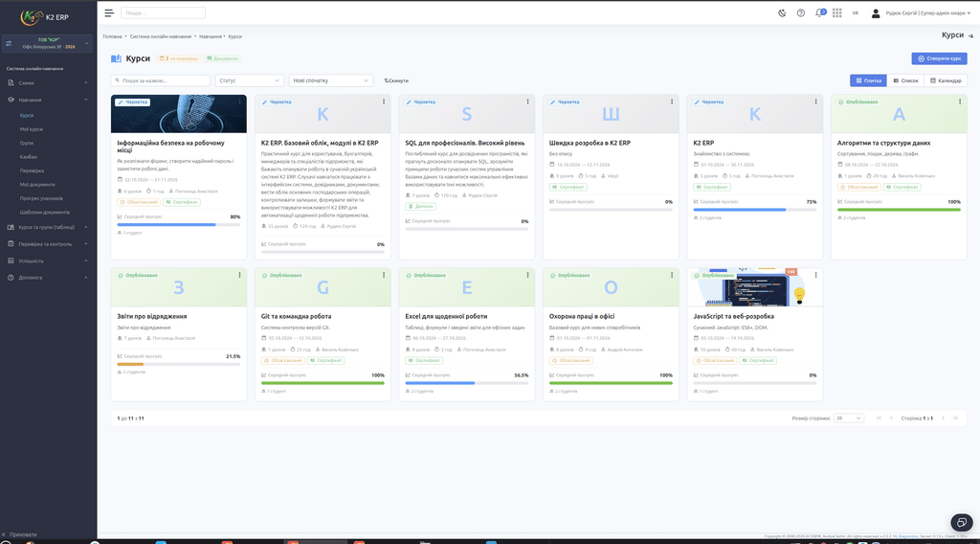Go to next page pagination arrow

pos(943,419)
